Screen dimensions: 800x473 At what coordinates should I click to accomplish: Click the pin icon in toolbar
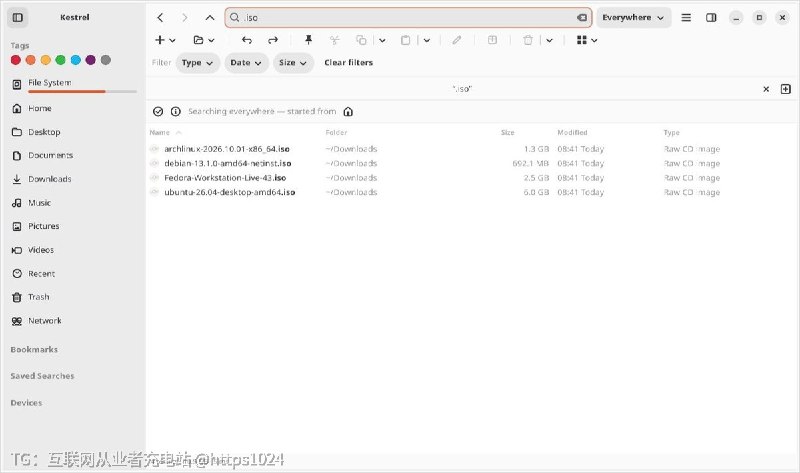pyautogui.click(x=308, y=40)
